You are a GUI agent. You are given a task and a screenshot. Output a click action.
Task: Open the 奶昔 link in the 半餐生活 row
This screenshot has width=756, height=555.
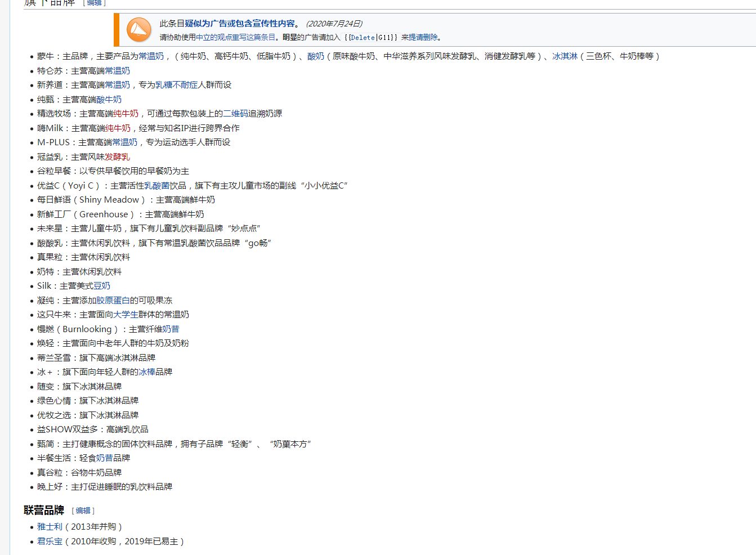[x=105, y=458]
